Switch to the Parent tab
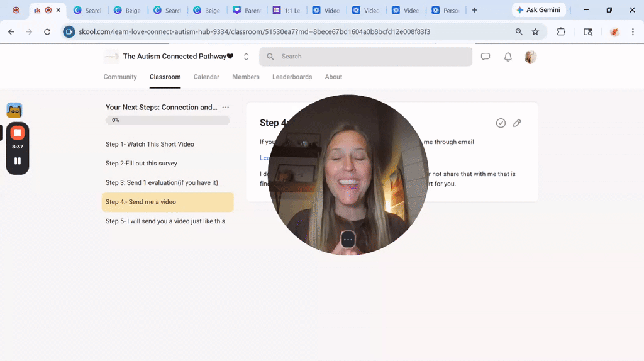The height and width of the screenshot is (361, 644). pyautogui.click(x=247, y=10)
